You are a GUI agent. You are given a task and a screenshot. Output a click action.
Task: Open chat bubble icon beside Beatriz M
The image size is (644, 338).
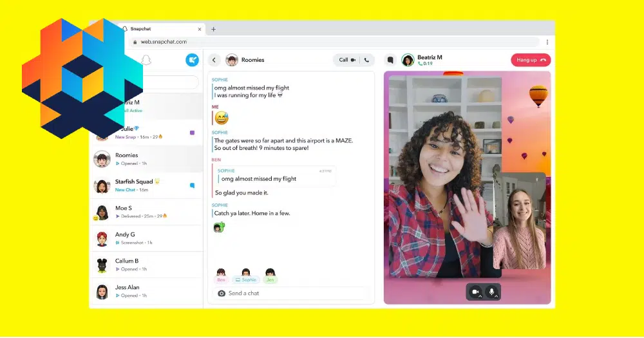point(390,60)
